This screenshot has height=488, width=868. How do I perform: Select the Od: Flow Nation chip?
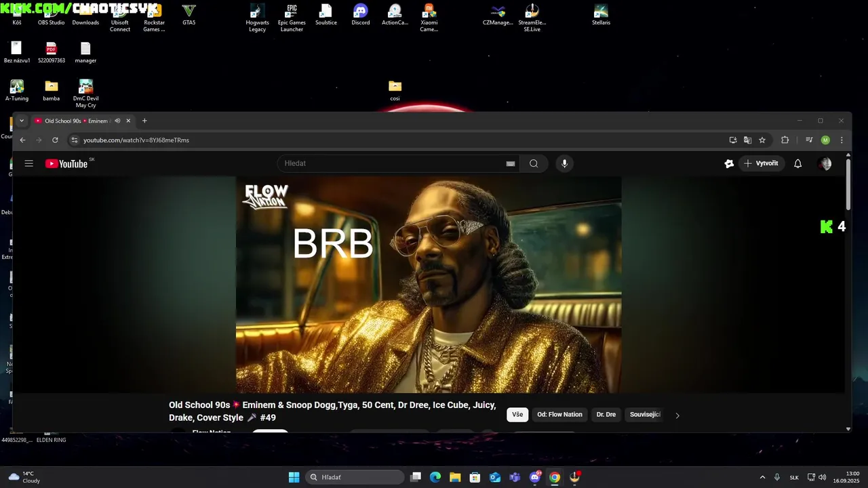[x=559, y=415]
